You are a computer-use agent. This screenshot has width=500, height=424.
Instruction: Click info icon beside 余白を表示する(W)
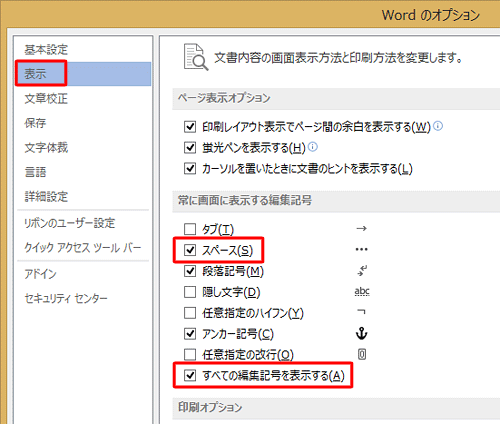pyautogui.click(x=438, y=126)
